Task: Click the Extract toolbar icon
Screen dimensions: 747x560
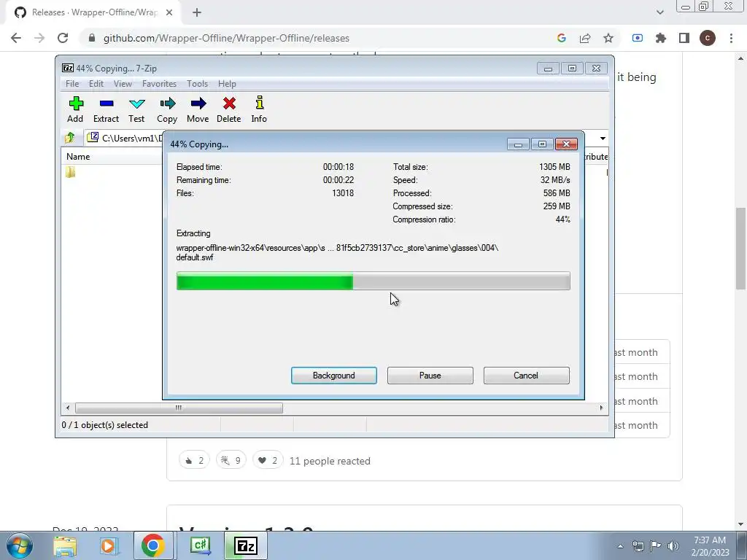Action: (106, 109)
